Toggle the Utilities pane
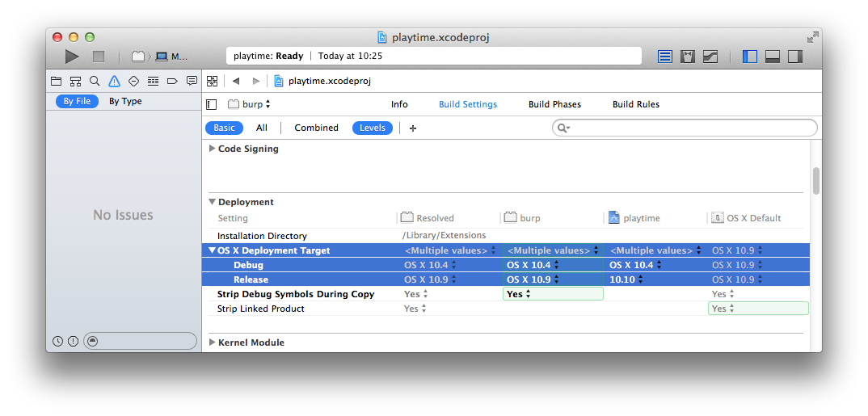Viewport: 868px width, 416px height. pos(795,57)
